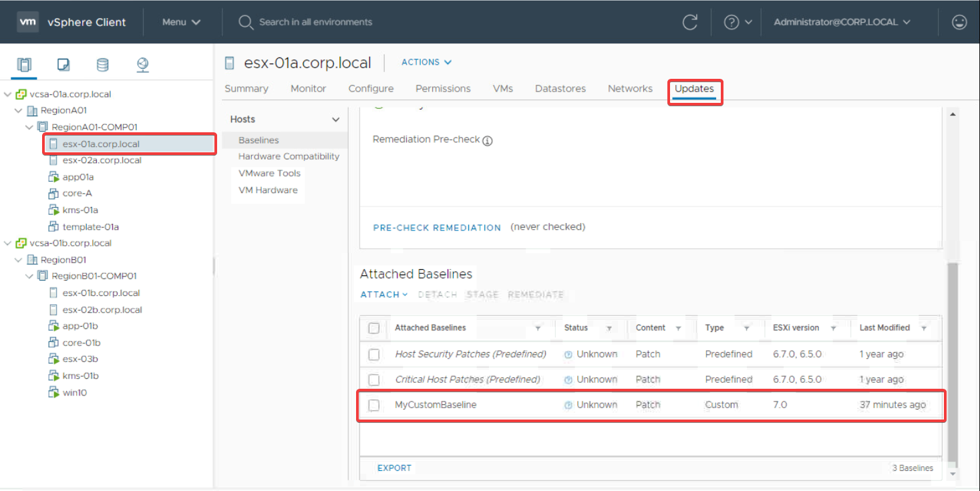980x491 pixels.
Task: Click the vcsa-01b.corp.local vCenter icon
Action: point(21,243)
